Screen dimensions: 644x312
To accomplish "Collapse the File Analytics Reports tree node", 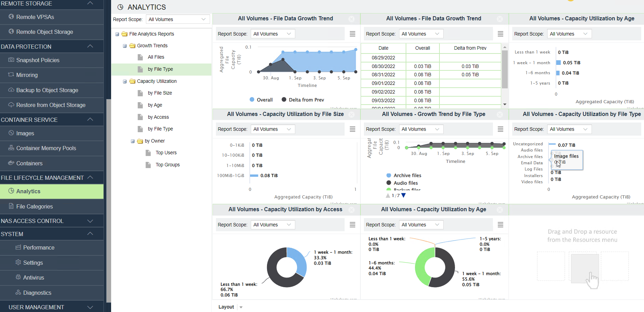I will pyautogui.click(x=117, y=34).
